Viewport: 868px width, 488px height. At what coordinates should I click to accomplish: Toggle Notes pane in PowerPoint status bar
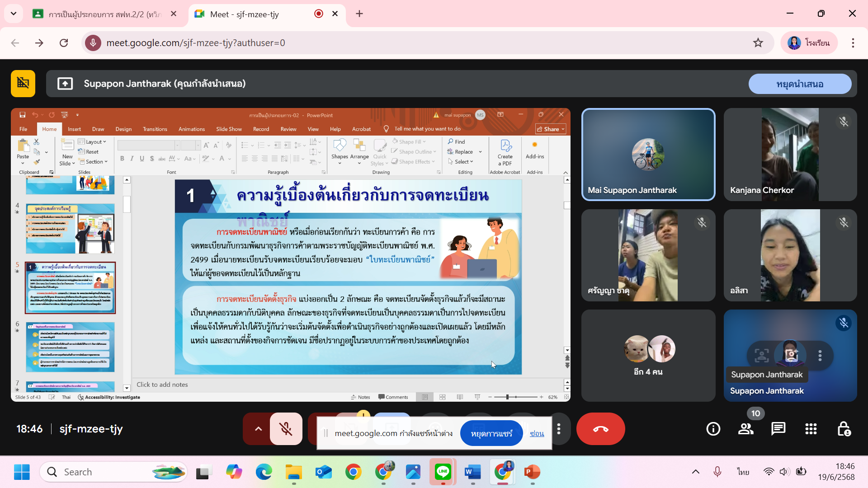click(x=360, y=397)
